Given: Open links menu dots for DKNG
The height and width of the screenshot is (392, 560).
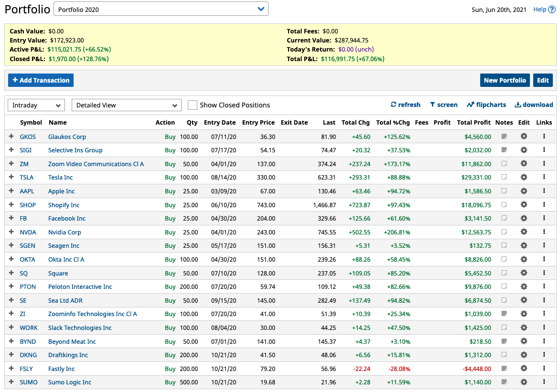Looking at the screenshot, I should 544,354.
